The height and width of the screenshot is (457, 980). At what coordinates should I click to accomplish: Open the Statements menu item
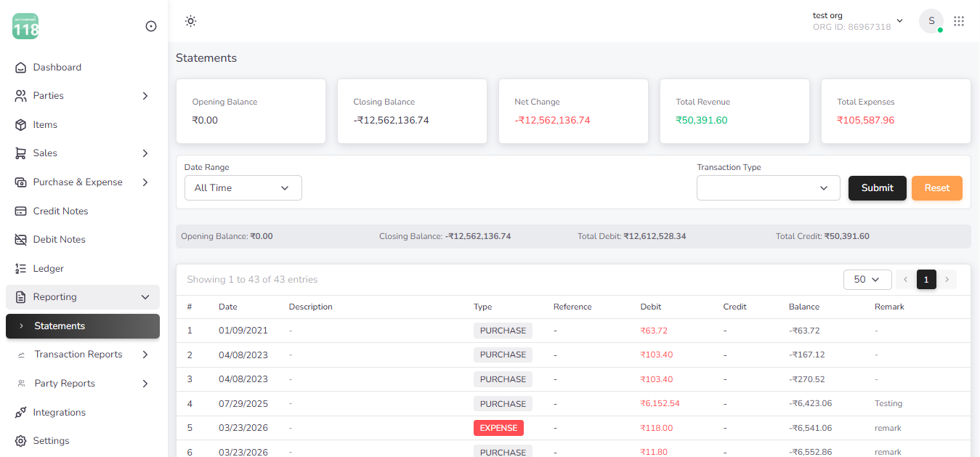(83, 326)
